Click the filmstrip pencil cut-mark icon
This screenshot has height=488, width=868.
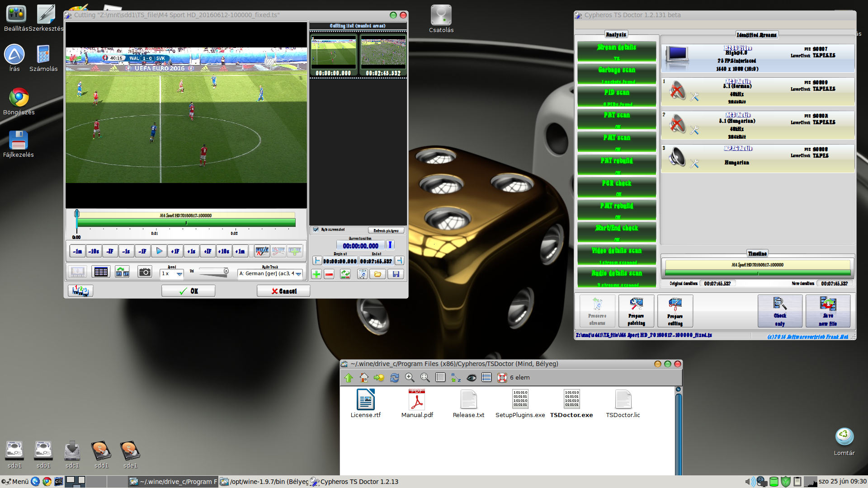(262, 251)
